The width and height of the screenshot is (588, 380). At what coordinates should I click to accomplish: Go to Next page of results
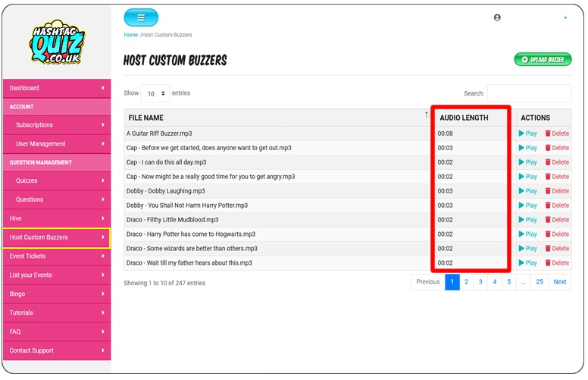560,281
